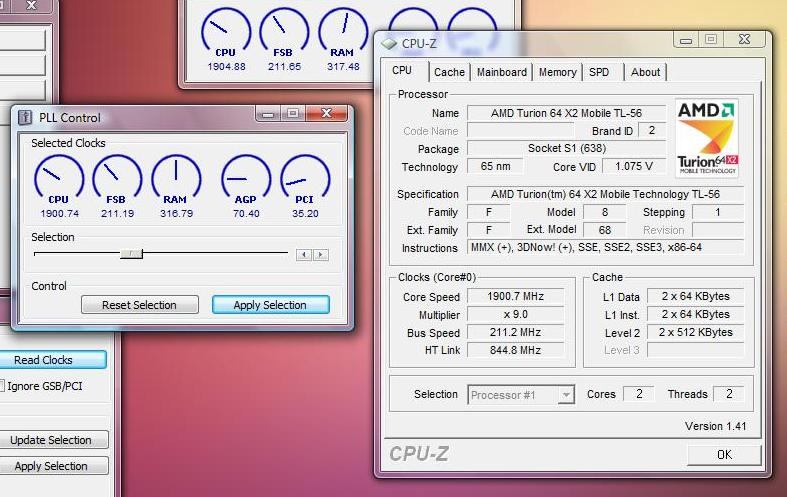Maximize the PLL Control window

point(293,114)
